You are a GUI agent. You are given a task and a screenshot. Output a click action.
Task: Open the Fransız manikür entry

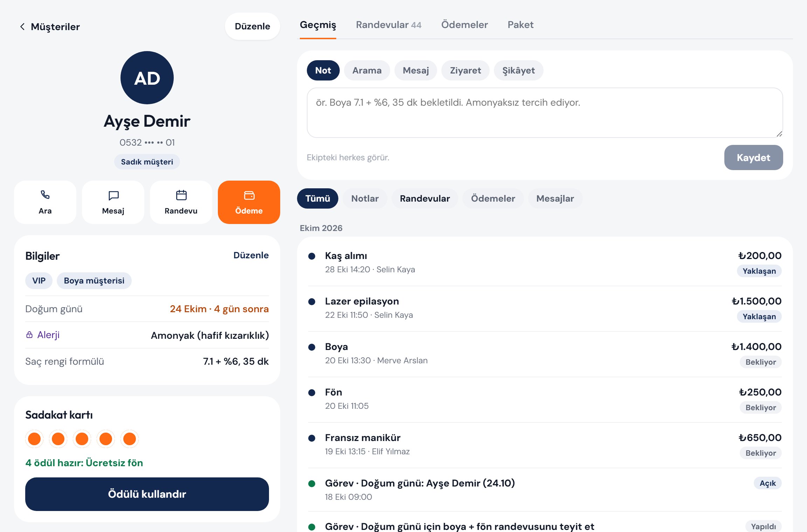pos(545,445)
